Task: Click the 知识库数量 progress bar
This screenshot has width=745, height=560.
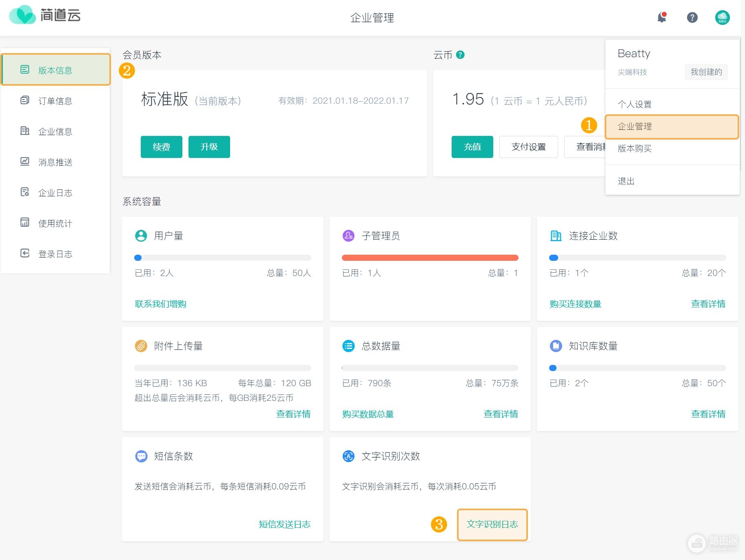Action: pos(638,368)
